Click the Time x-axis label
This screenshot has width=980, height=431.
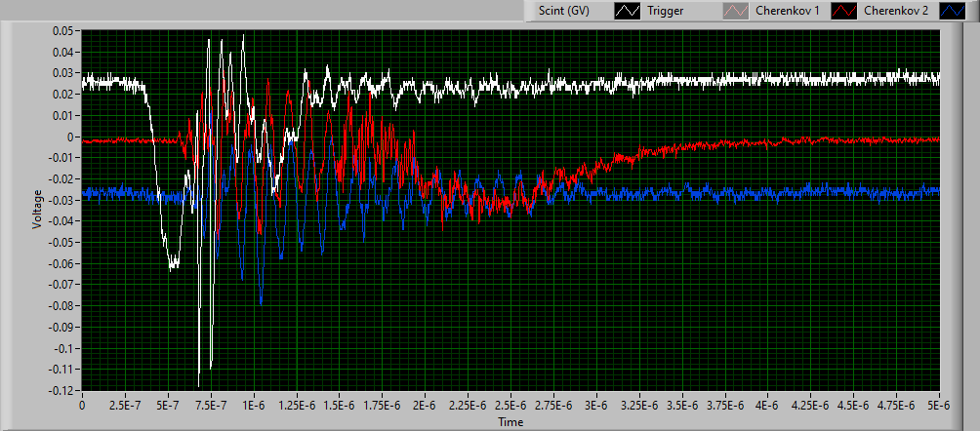point(510,422)
